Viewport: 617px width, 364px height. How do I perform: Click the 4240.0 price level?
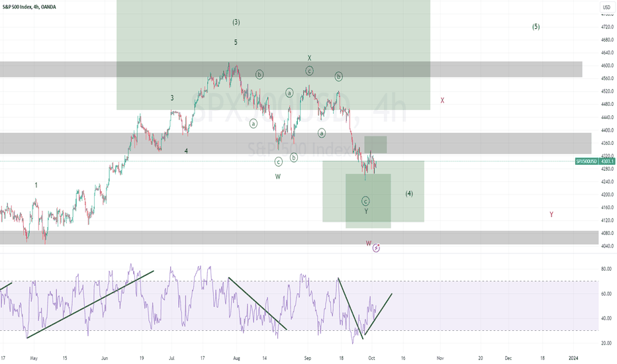(x=607, y=182)
